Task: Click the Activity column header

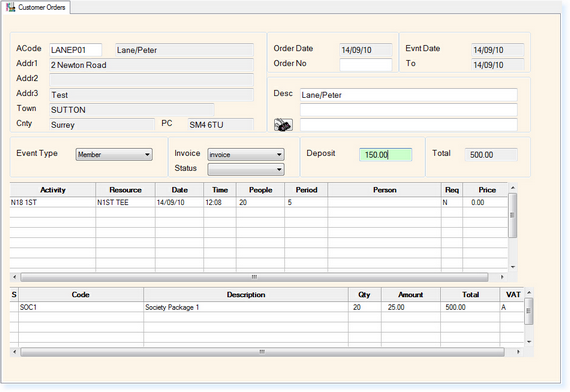Action: click(53, 190)
